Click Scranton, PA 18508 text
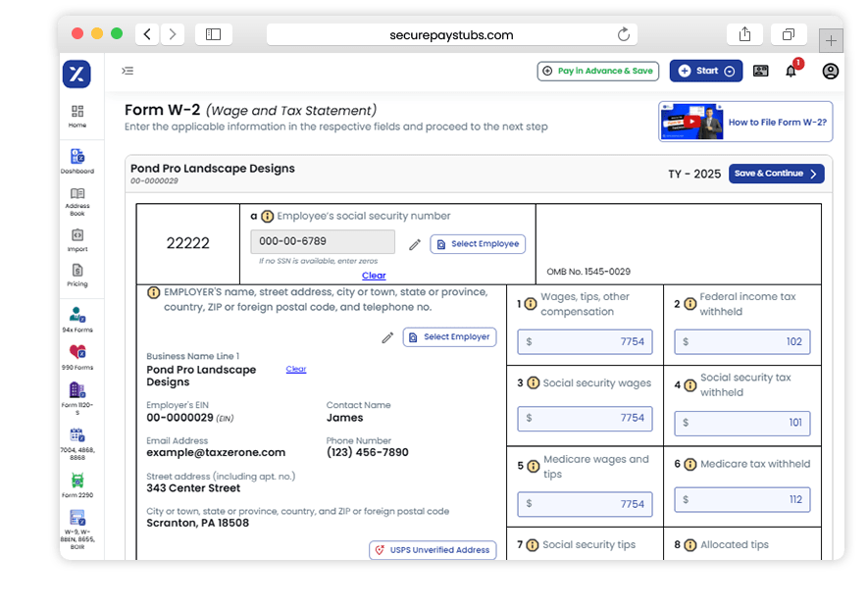The width and height of the screenshot is (868, 608). (x=197, y=524)
